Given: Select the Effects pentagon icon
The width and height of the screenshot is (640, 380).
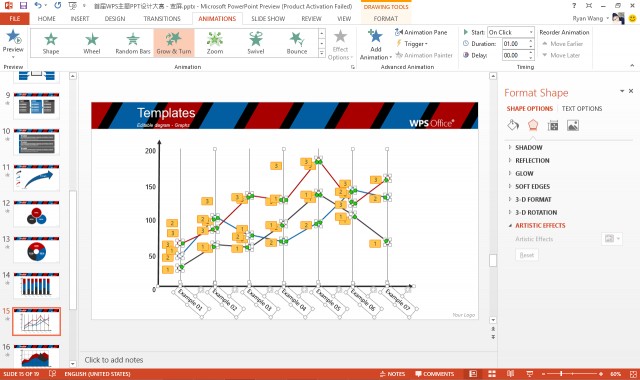Looking at the screenshot, I should tap(533, 125).
